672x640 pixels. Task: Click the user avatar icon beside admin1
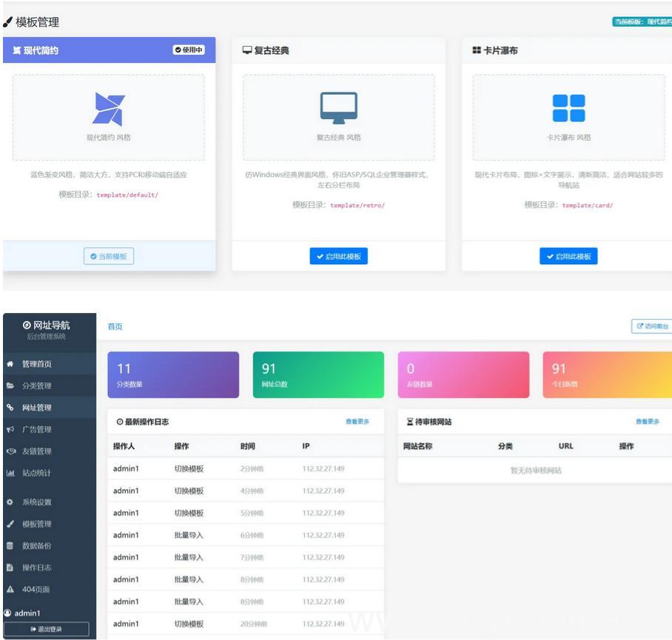7,613
